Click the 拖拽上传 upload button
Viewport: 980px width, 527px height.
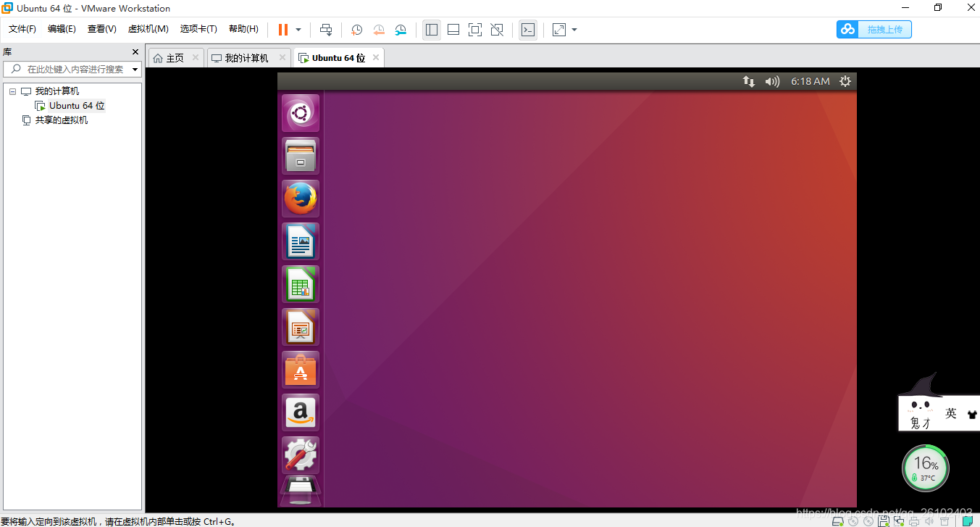coord(874,29)
